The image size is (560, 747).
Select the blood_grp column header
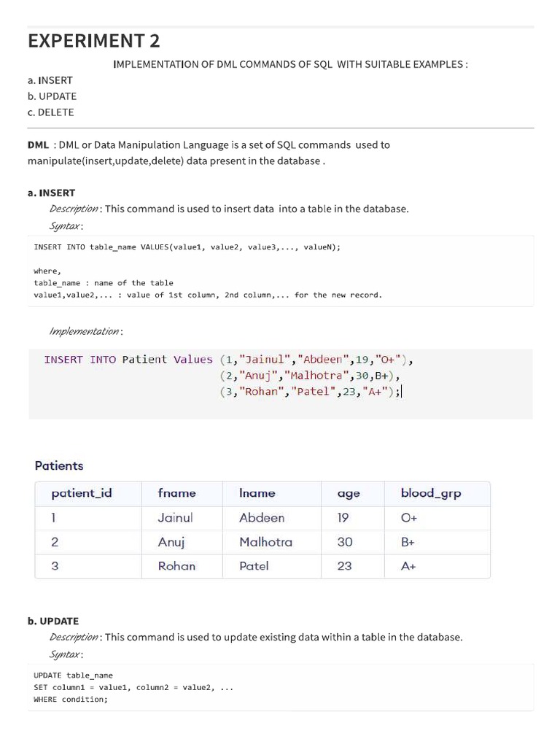[x=431, y=493]
